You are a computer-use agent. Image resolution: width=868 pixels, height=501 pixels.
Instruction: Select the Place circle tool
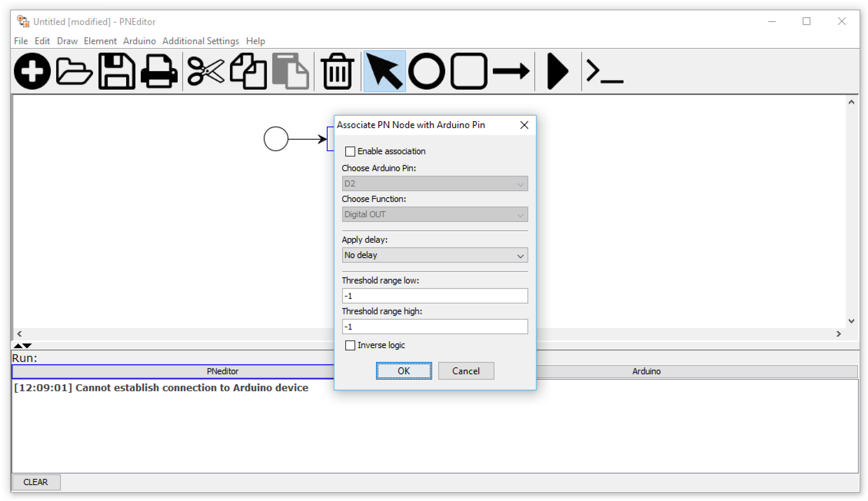(x=426, y=71)
